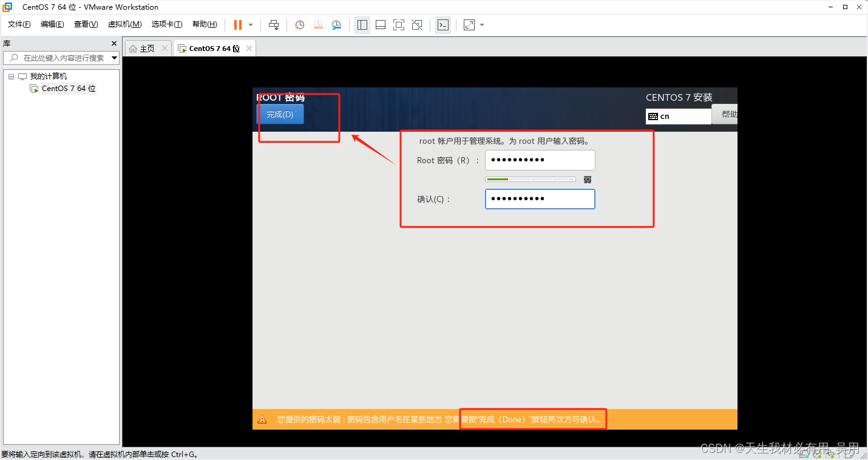This screenshot has width=868, height=460.
Task: Open the 虚拟机(M) menu
Action: pyautogui.click(x=124, y=24)
